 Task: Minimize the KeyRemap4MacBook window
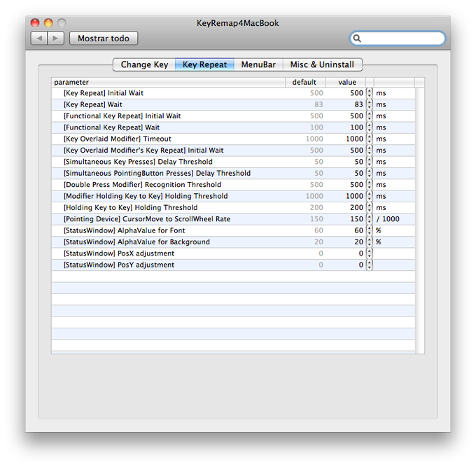click(48, 23)
